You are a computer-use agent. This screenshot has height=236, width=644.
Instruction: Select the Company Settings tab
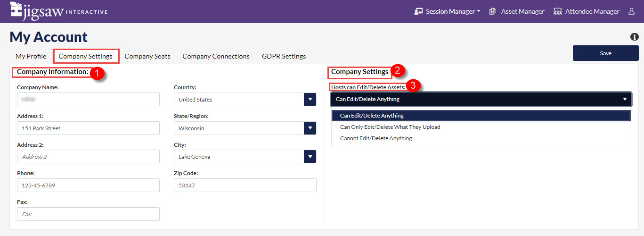click(x=86, y=56)
